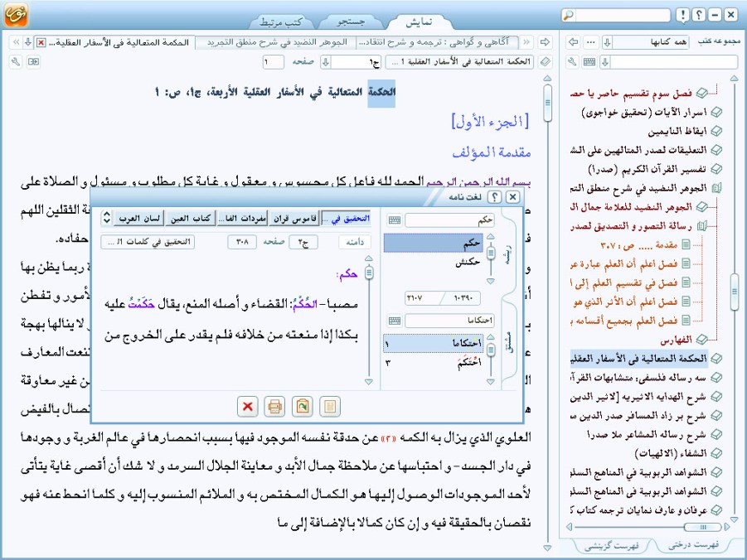Click the sidebar horizontal scrollbar thumb
Image resolution: width=747 pixels, height=560 pixels.
click(x=702, y=527)
